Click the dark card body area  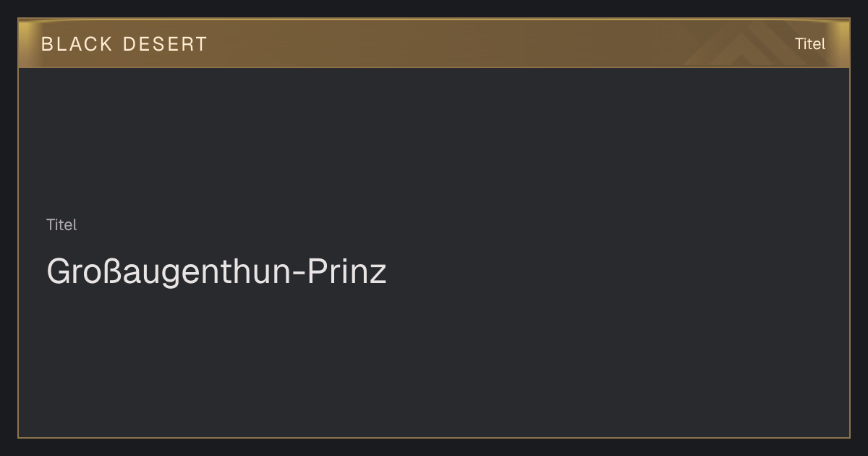click(x=434, y=252)
